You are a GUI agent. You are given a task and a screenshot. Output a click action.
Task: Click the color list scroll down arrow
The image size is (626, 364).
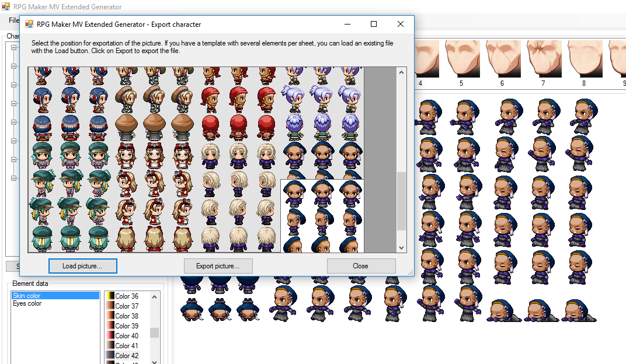[155, 361]
